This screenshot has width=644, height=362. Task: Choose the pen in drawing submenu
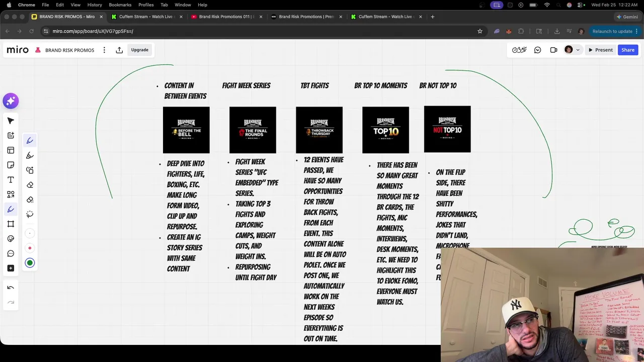(30, 141)
